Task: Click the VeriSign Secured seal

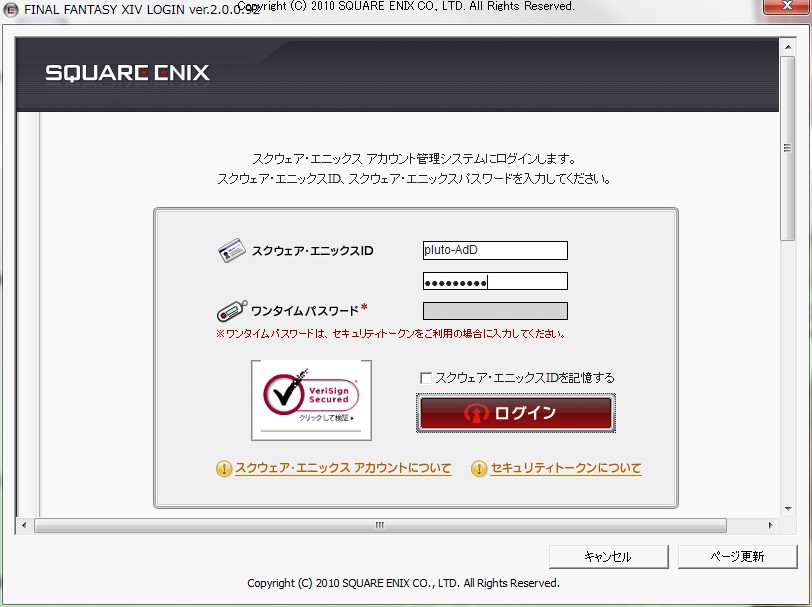Action: click(x=311, y=400)
